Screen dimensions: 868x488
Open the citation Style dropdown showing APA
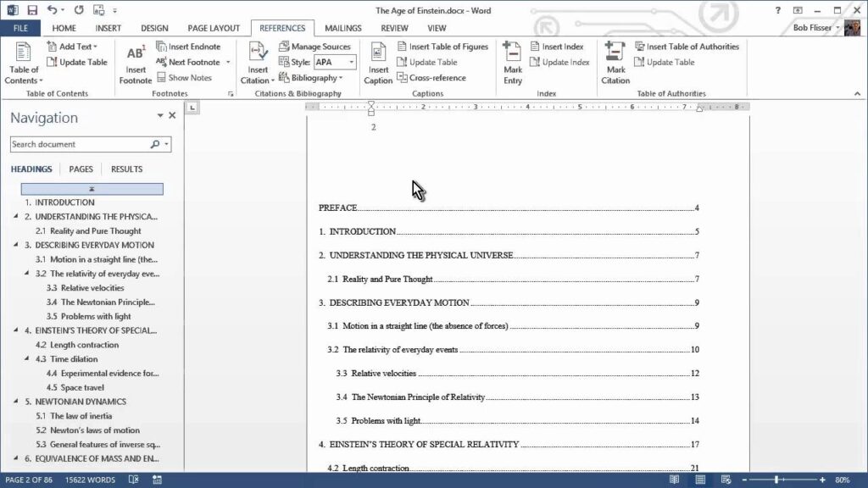point(337,61)
